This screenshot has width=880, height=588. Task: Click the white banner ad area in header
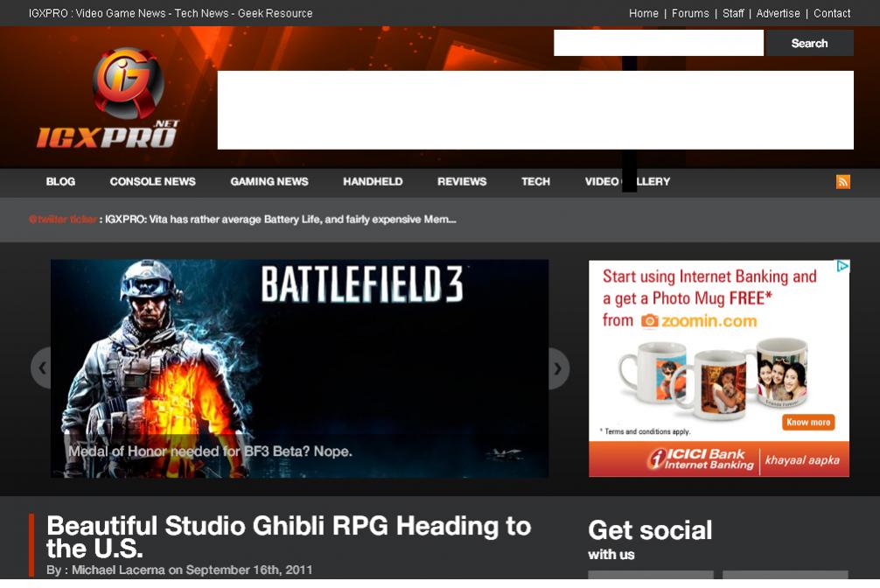(535, 110)
